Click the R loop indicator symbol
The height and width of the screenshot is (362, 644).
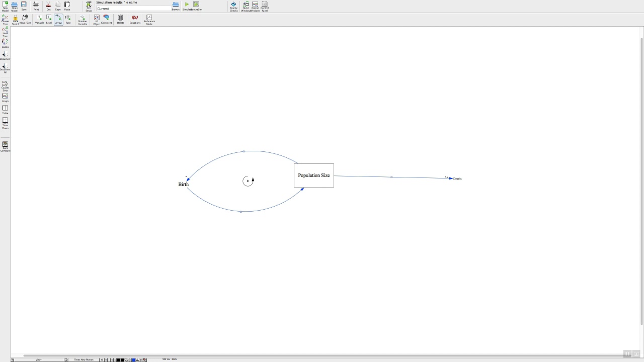248,181
